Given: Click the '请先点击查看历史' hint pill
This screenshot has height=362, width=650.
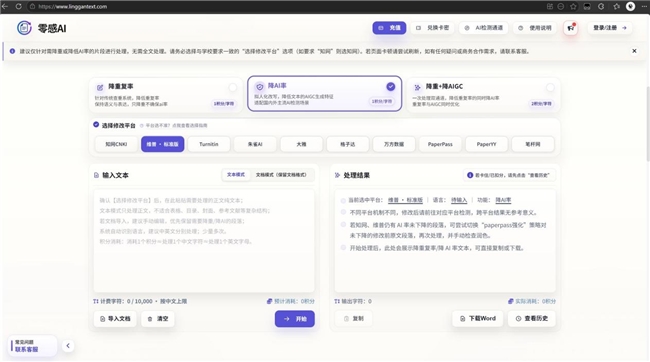Looking at the screenshot, I should coord(509,175).
